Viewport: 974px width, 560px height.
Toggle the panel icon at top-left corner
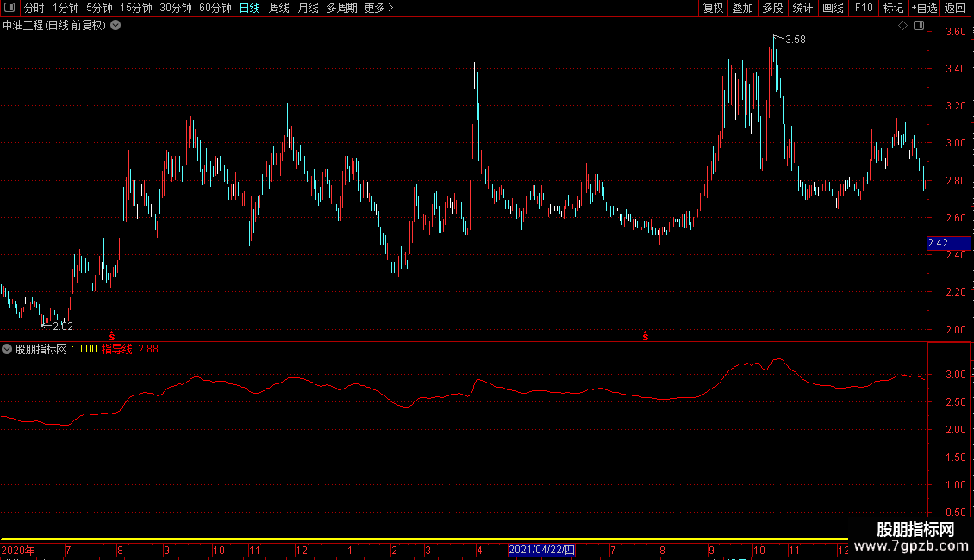tap(9, 8)
